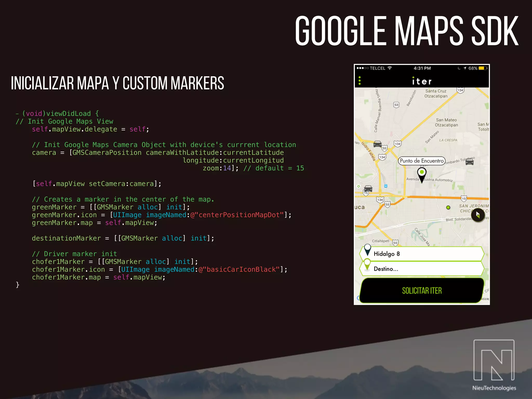Click the chofer1Marker.map assignment line
This screenshot has height=399, width=532.
click(98, 277)
